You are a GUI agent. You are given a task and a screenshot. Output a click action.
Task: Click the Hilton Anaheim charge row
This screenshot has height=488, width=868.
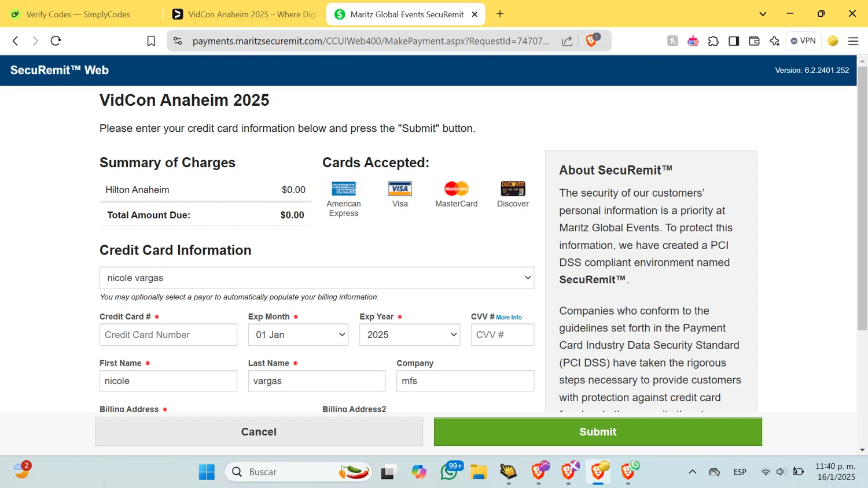click(x=205, y=190)
